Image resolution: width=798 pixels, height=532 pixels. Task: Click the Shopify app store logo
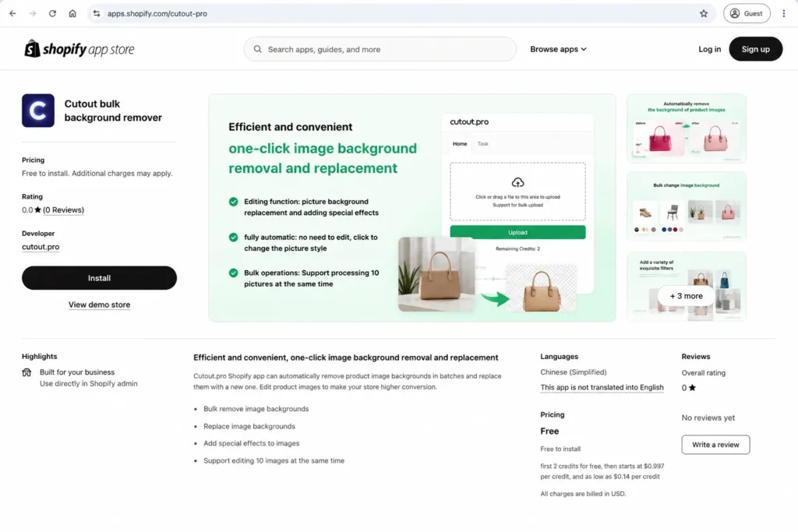(79, 49)
